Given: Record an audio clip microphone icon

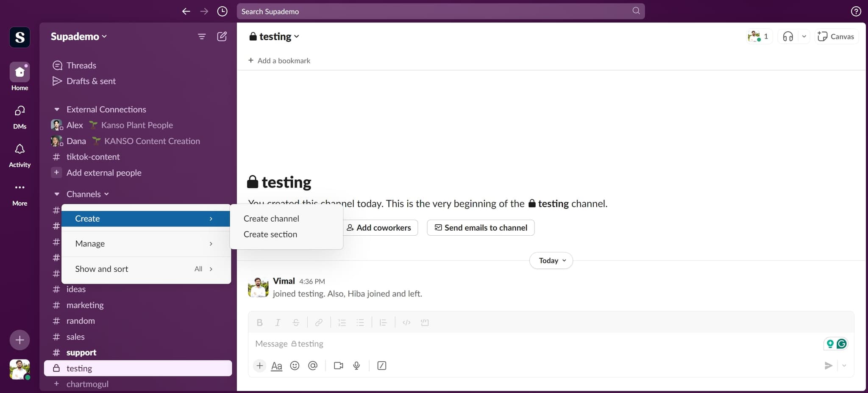Looking at the screenshot, I should 356,365.
